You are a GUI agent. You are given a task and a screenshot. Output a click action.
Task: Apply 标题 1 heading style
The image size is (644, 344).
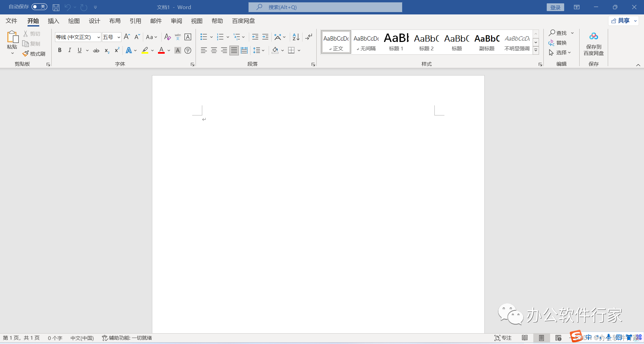click(396, 42)
